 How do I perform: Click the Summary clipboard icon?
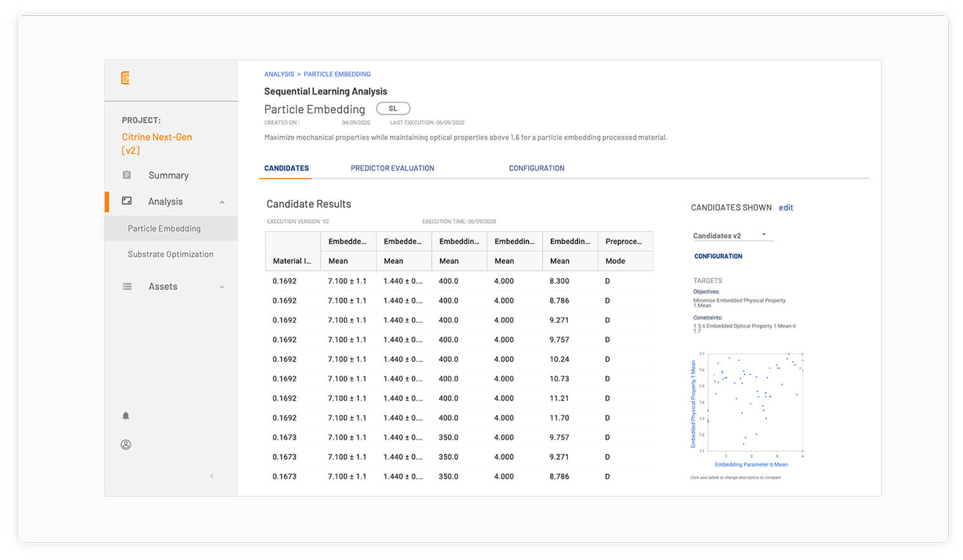click(127, 175)
